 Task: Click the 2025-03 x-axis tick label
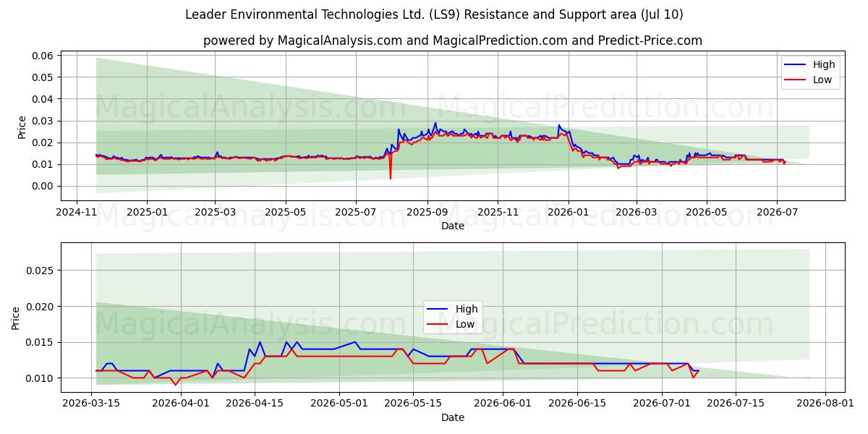point(215,213)
